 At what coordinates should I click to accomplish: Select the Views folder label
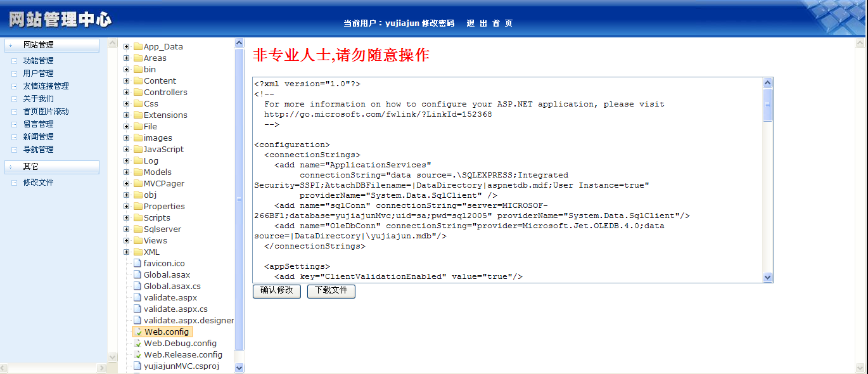click(x=155, y=241)
